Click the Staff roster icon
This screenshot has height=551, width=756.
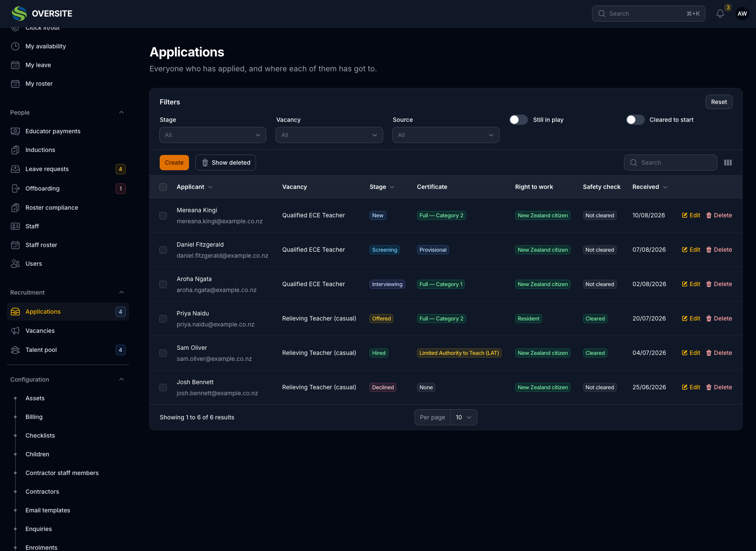click(15, 245)
